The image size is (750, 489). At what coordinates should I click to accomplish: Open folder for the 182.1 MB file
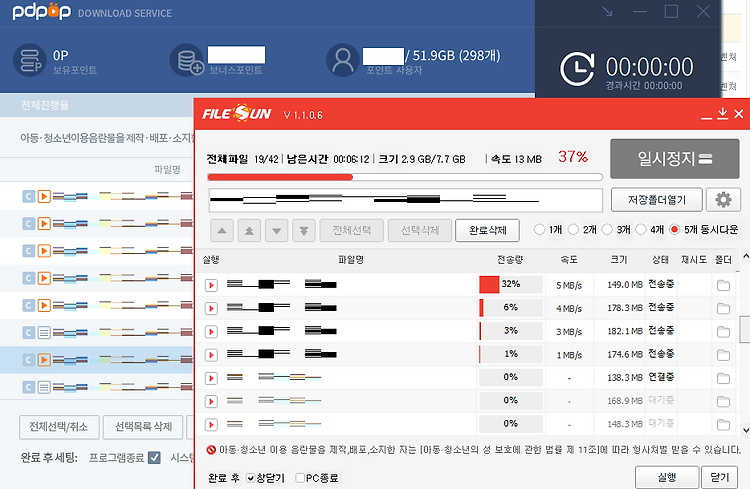723,332
